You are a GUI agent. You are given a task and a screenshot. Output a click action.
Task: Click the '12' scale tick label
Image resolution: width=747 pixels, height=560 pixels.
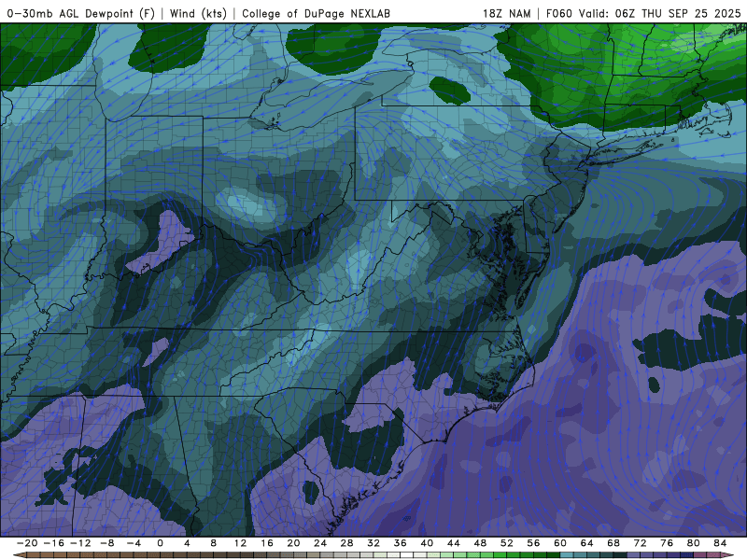point(240,543)
